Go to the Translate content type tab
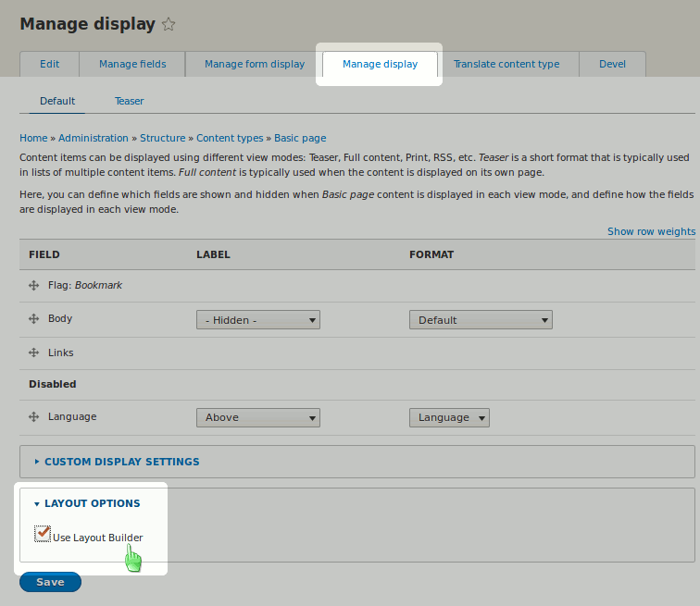Image resolution: width=700 pixels, height=606 pixels. pos(506,64)
